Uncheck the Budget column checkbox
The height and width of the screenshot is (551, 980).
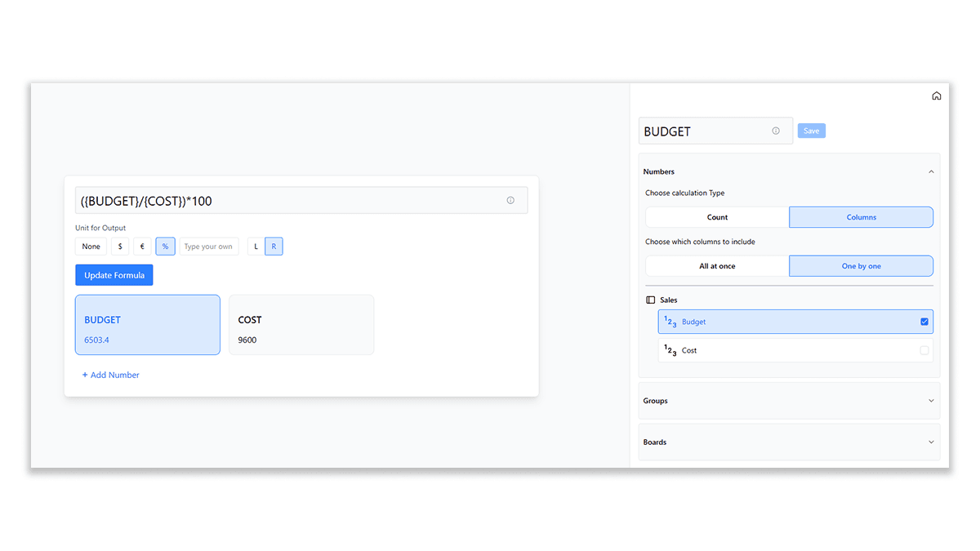tap(924, 321)
